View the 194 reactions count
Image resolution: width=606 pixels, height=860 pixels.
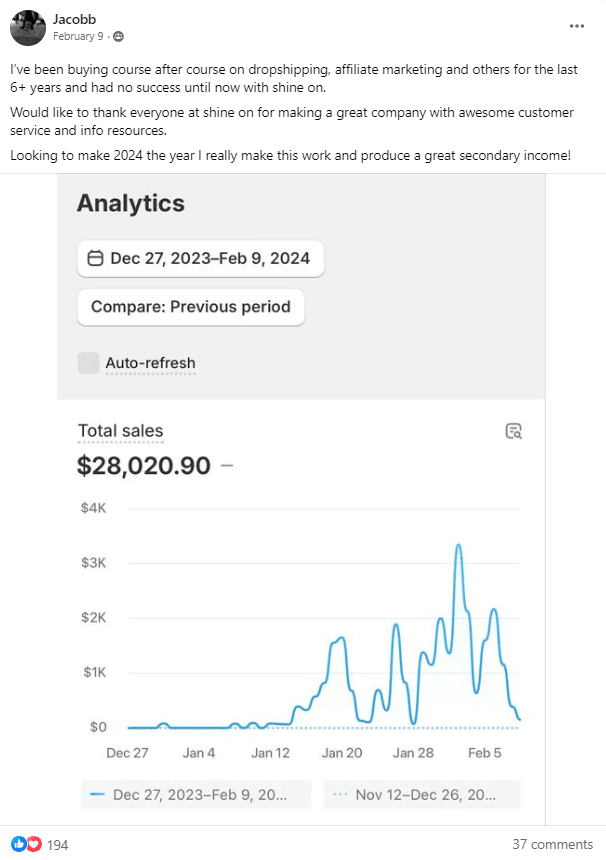point(58,845)
